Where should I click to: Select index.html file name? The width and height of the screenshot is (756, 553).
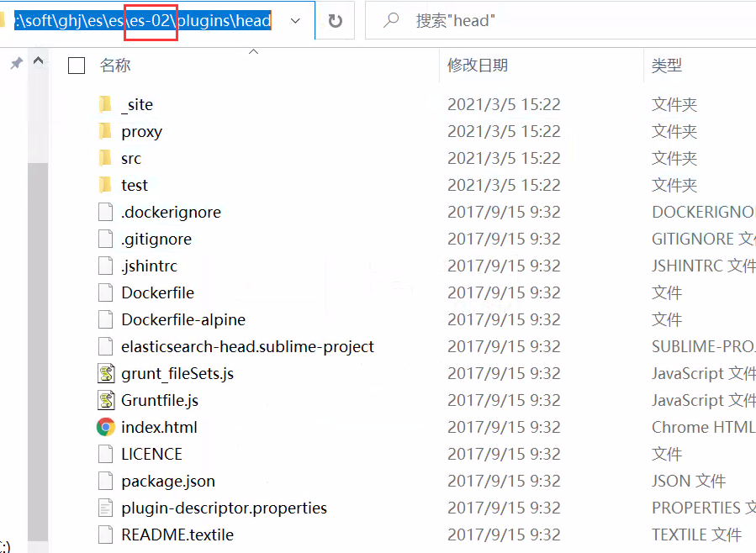pyautogui.click(x=159, y=427)
